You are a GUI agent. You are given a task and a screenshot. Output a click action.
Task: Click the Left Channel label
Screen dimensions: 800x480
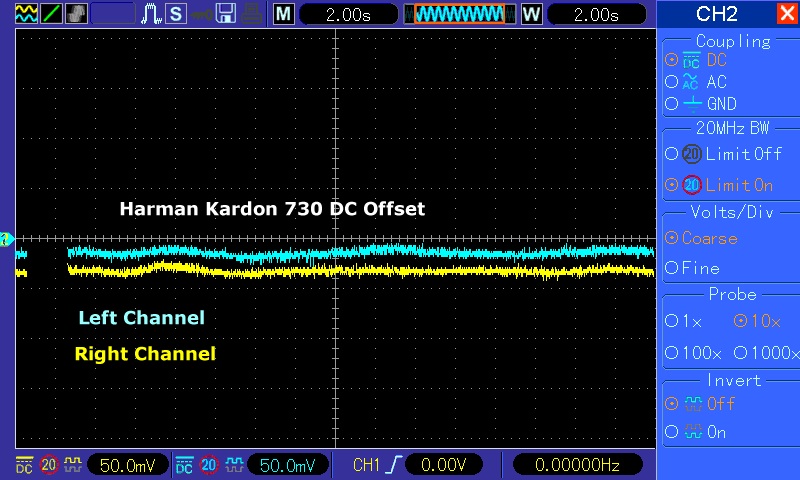pos(141,318)
